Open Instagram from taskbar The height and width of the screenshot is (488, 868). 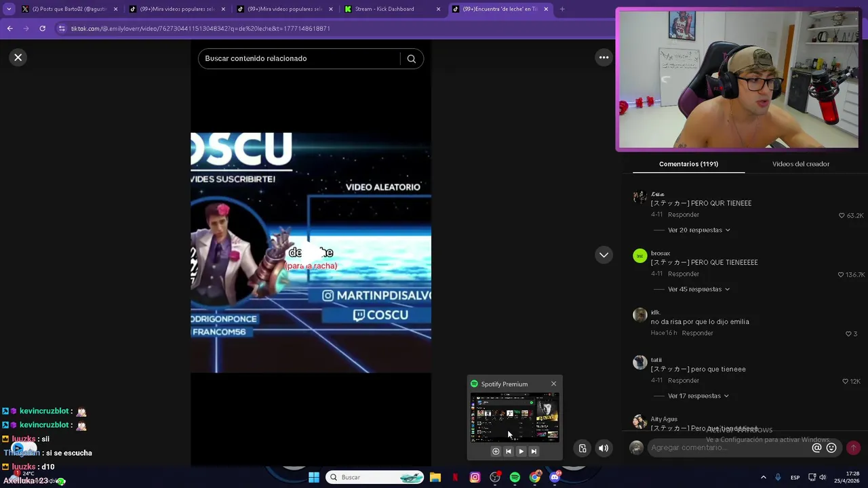pyautogui.click(x=475, y=477)
